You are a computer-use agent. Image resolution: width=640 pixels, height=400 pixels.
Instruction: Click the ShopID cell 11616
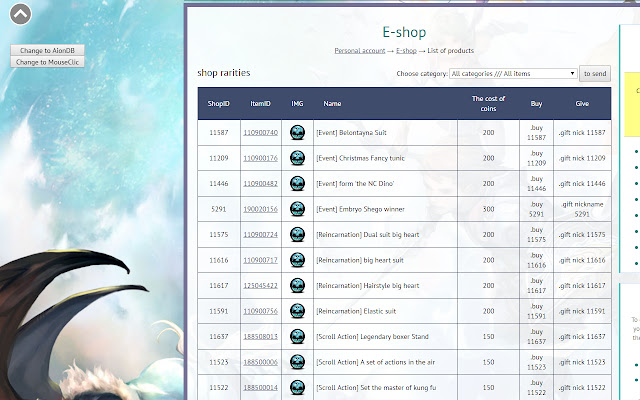tap(219, 260)
